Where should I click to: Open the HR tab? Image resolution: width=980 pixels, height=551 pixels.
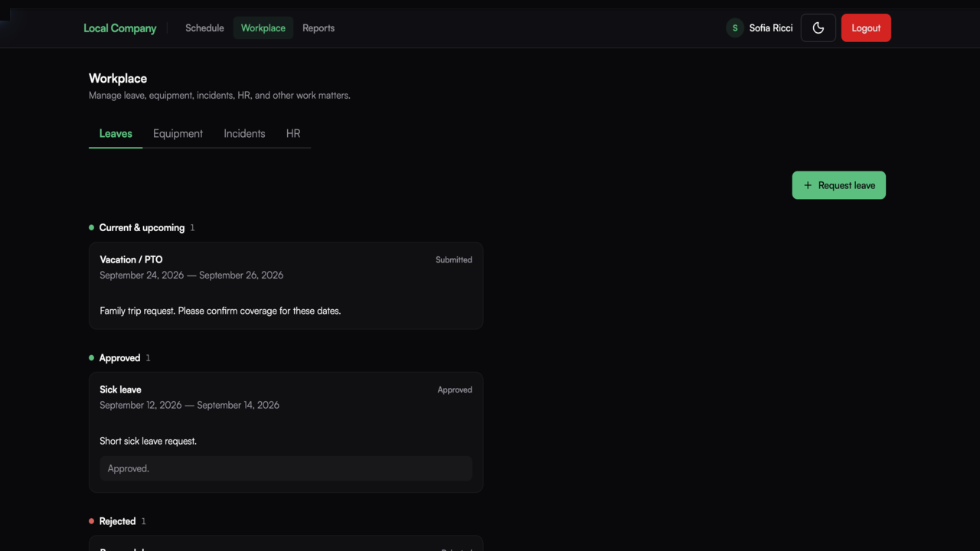point(293,133)
